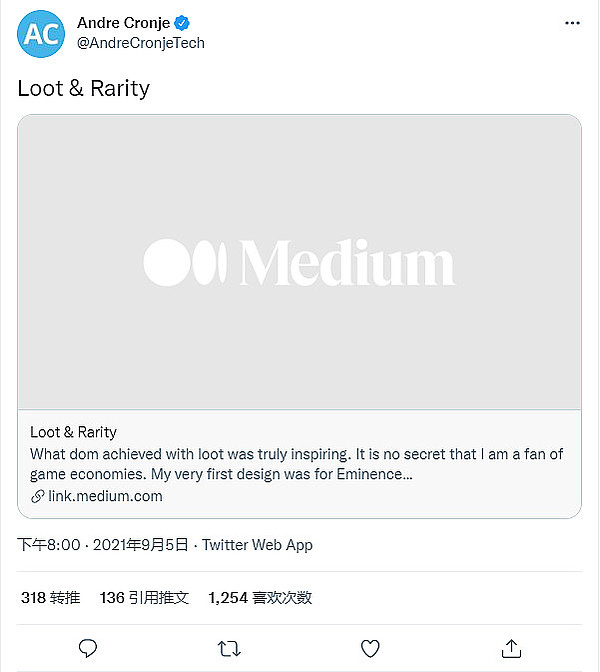The width and height of the screenshot is (600, 672).
Task: View the 318 转推 retweets list
Action: 50,598
